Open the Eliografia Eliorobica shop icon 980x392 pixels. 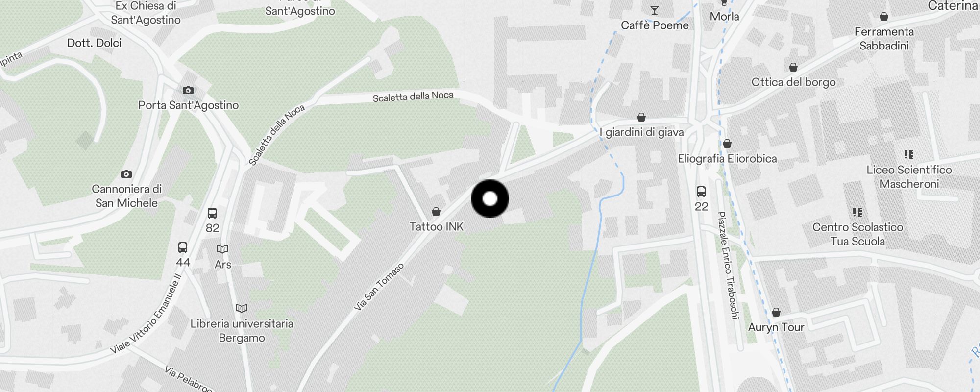coord(727,144)
